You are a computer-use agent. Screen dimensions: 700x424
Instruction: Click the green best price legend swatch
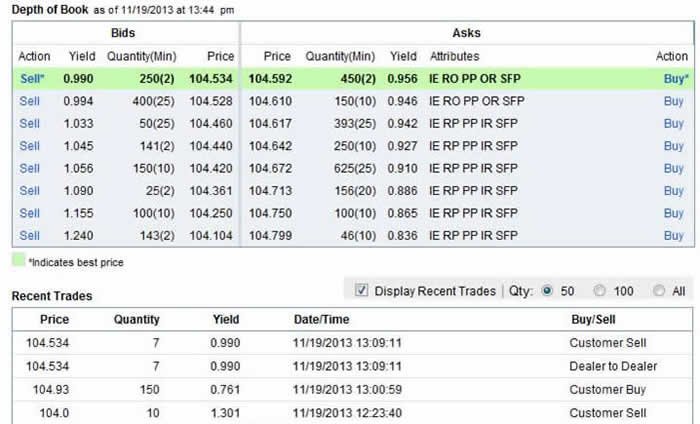(17, 262)
